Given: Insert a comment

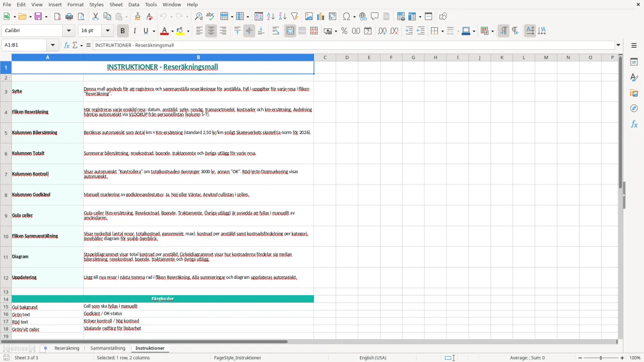Looking at the screenshot, I should 375,17.
